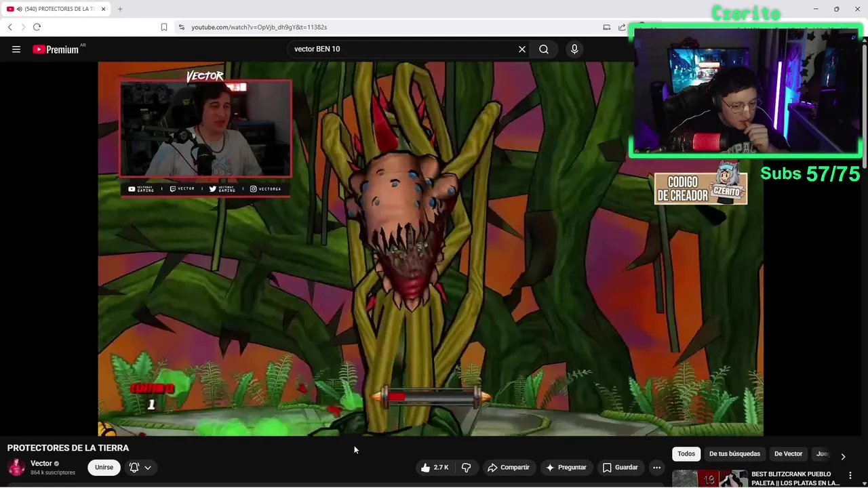
Task: Minimize the browser window
Action: point(816,9)
